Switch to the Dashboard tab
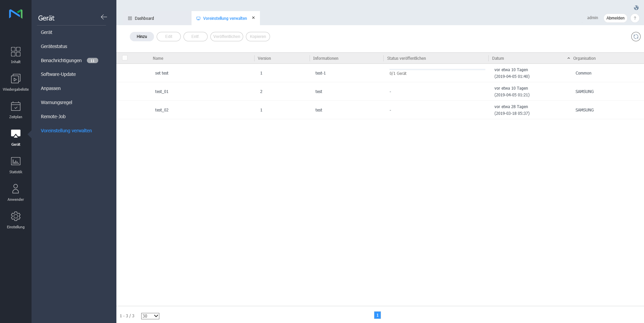The height and width of the screenshot is (323, 644). (x=144, y=18)
